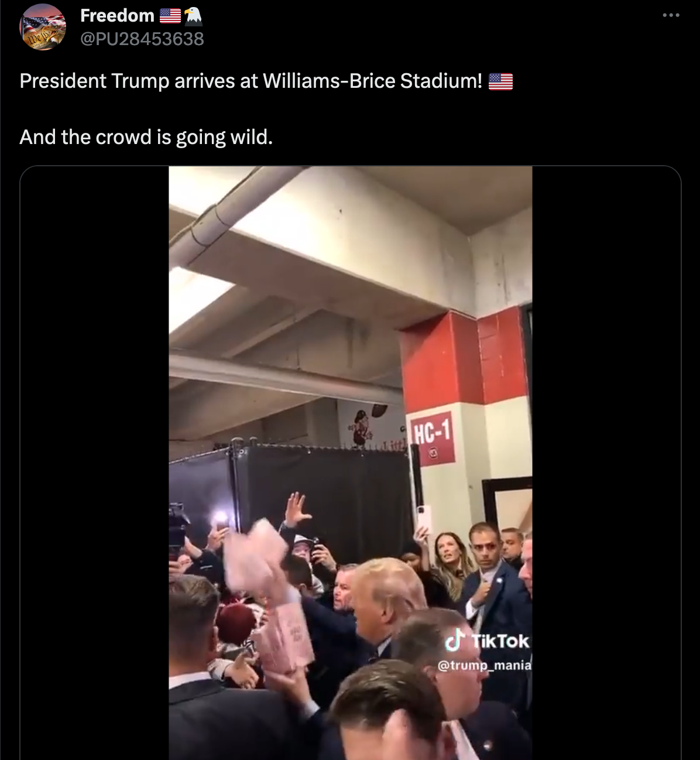The height and width of the screenshot is (760, 700).
Task: Click the TikTok logo watermark in video
Action: [487, 641]
